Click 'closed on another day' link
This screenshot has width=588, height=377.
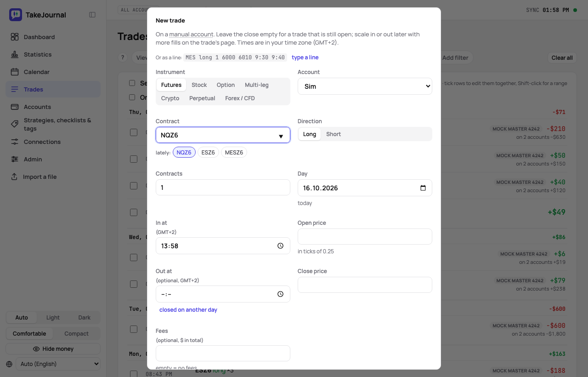[188, 310]
